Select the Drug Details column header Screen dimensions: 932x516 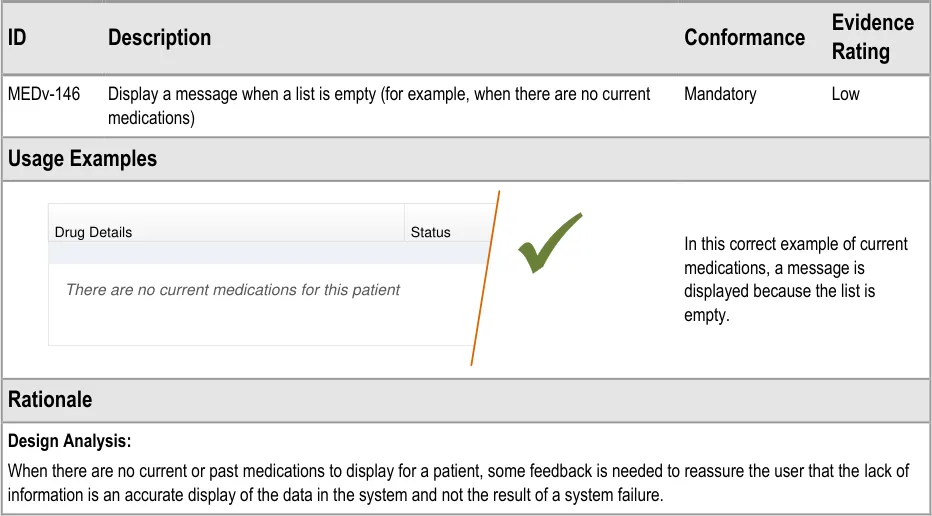(93, 232)
